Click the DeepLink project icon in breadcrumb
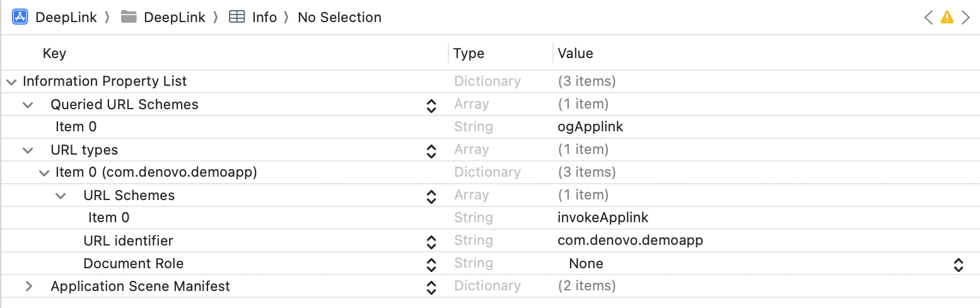The height and width of the screenshot is (308, 980). tap(20, 17)
